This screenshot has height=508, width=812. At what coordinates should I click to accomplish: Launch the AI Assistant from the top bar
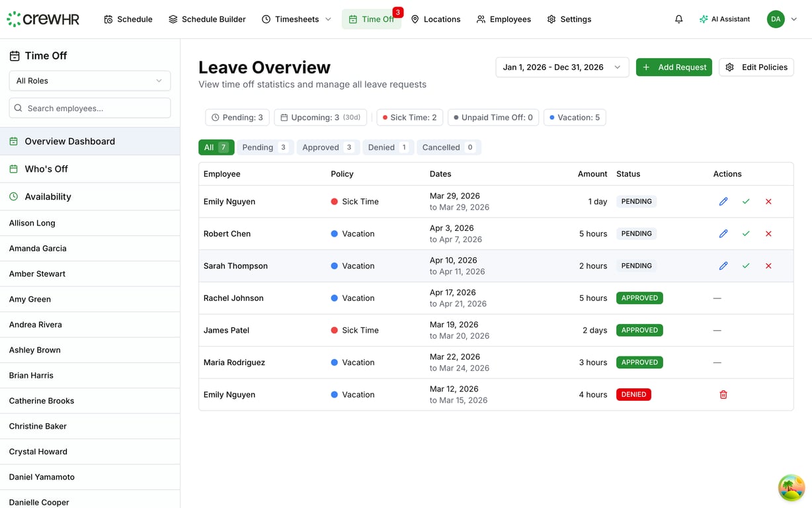(x=725, y=19)
